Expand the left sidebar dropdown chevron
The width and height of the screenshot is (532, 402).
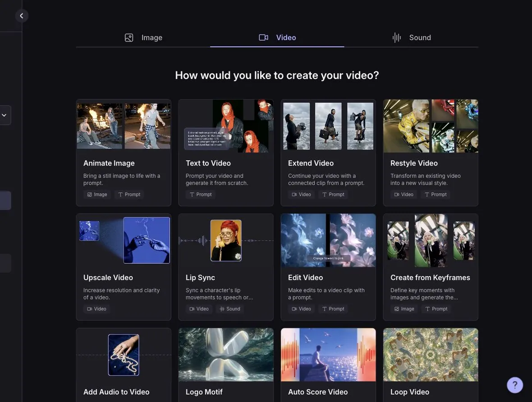(x=4, y=115)
